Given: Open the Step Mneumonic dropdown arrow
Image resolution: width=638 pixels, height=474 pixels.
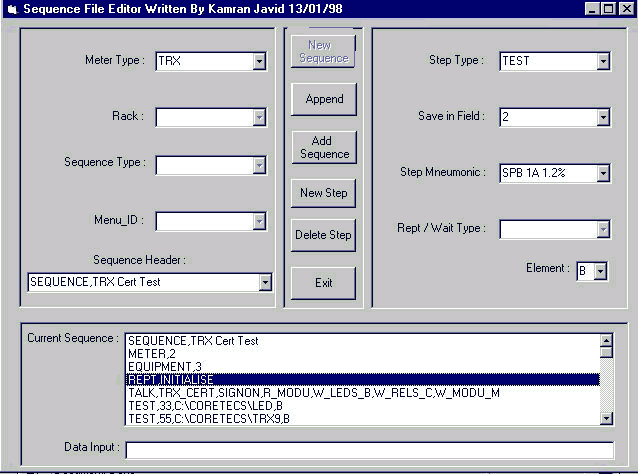Looking at the screenshot, I should 603,173.
